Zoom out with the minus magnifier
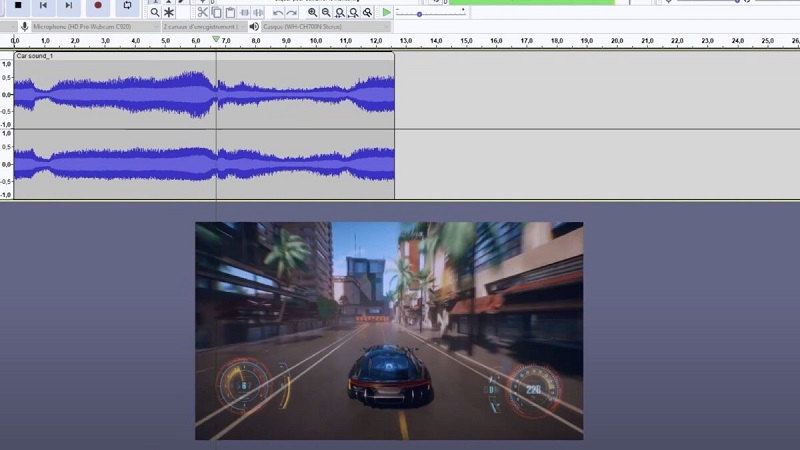The image size is (800, 450). click(x=326, y=12)
